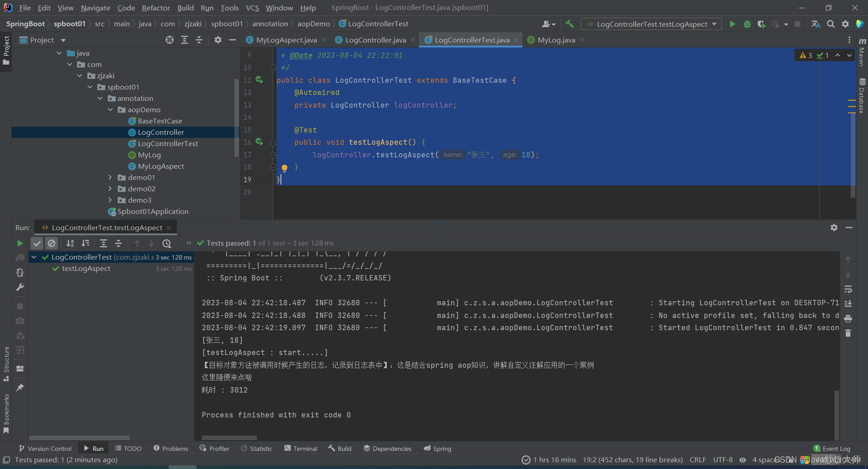Print console output printer icon
868x469 pixels.
(x=848, y=319)
